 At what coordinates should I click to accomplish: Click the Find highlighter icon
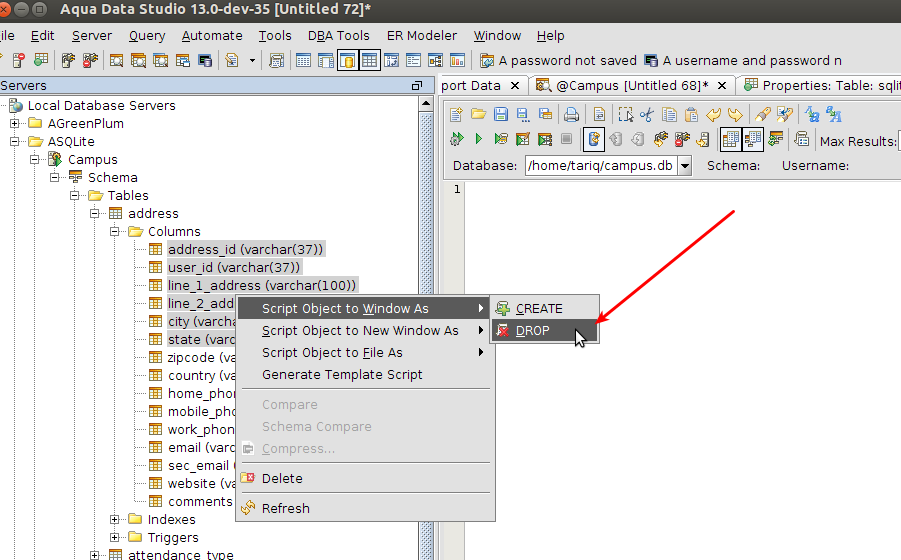coord(763,115)
